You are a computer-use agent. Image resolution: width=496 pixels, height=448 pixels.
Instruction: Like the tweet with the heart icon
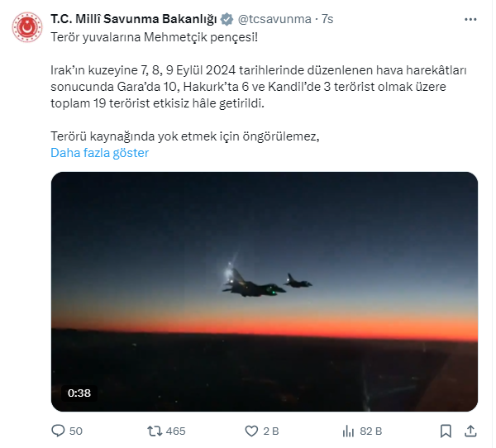[x=253, y=431]
